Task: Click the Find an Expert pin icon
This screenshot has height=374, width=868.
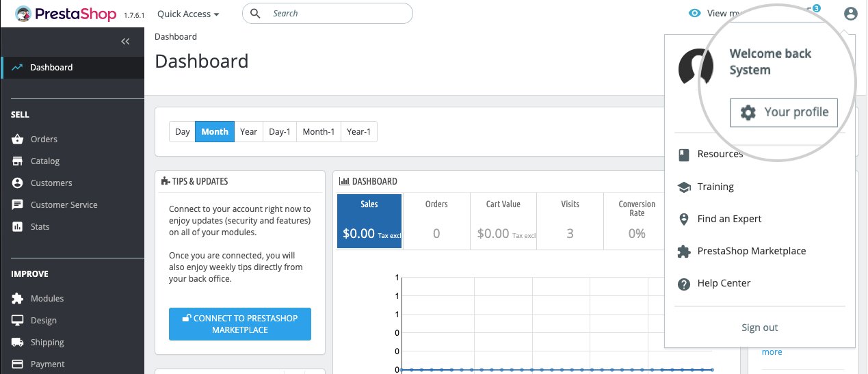Action: click(x=683, y=219)
